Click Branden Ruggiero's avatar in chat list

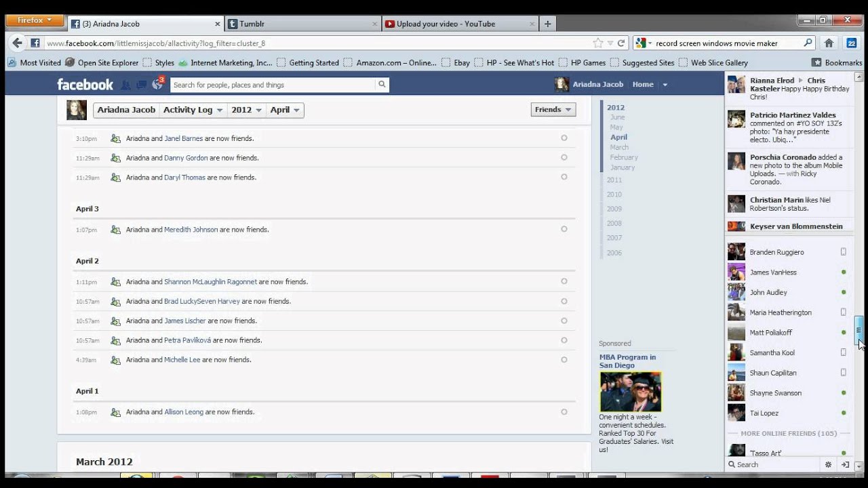coord(736,252)
